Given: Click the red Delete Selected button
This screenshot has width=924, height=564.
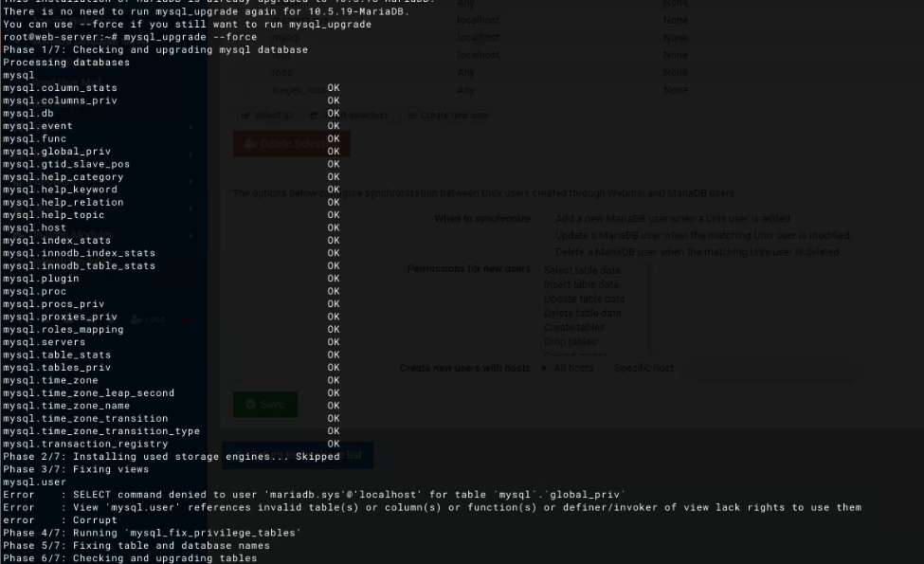Looking at the screenshot, I should coord(292,144).
